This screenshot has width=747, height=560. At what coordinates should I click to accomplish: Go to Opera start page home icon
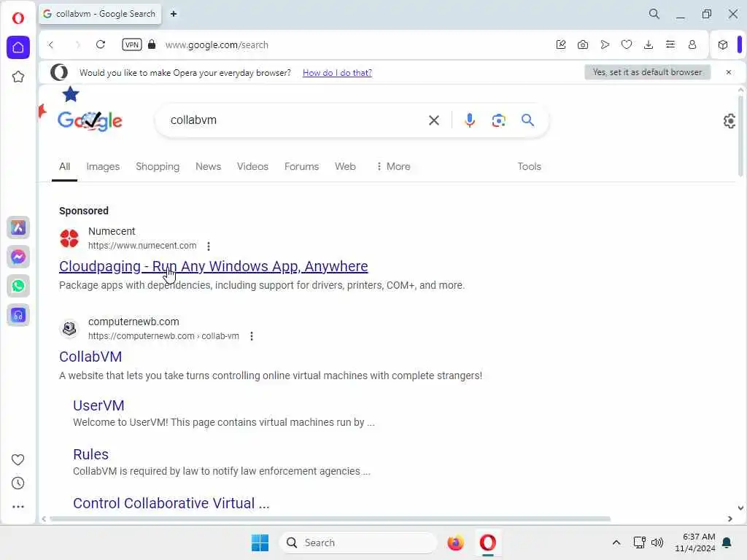18,47
